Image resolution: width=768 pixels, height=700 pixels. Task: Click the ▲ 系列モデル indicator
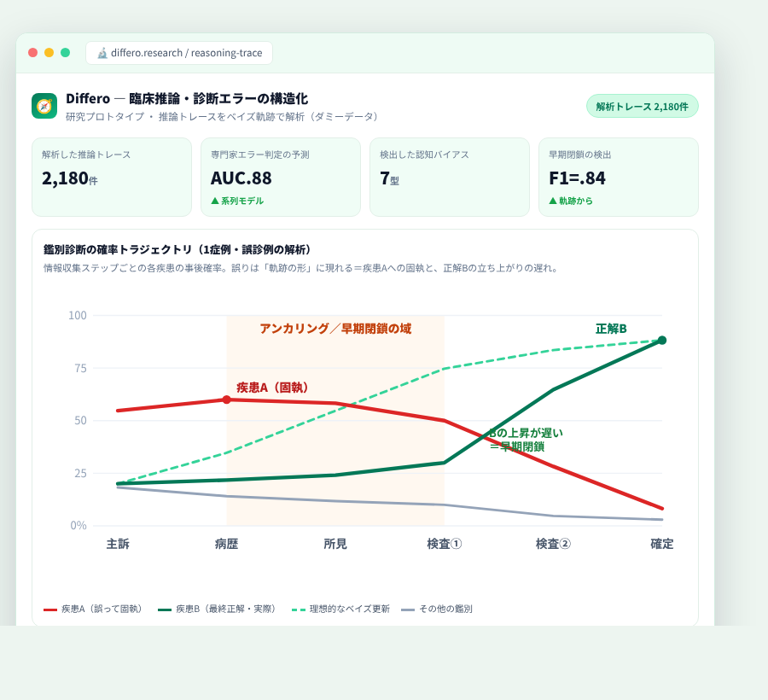(237, 201)
